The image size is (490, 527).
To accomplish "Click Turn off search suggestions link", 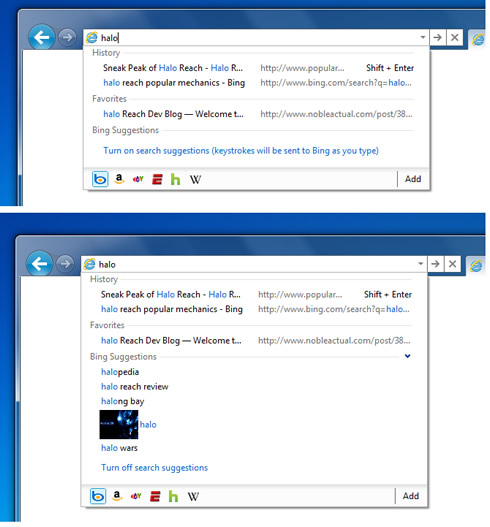I will [x=155, y=468].
